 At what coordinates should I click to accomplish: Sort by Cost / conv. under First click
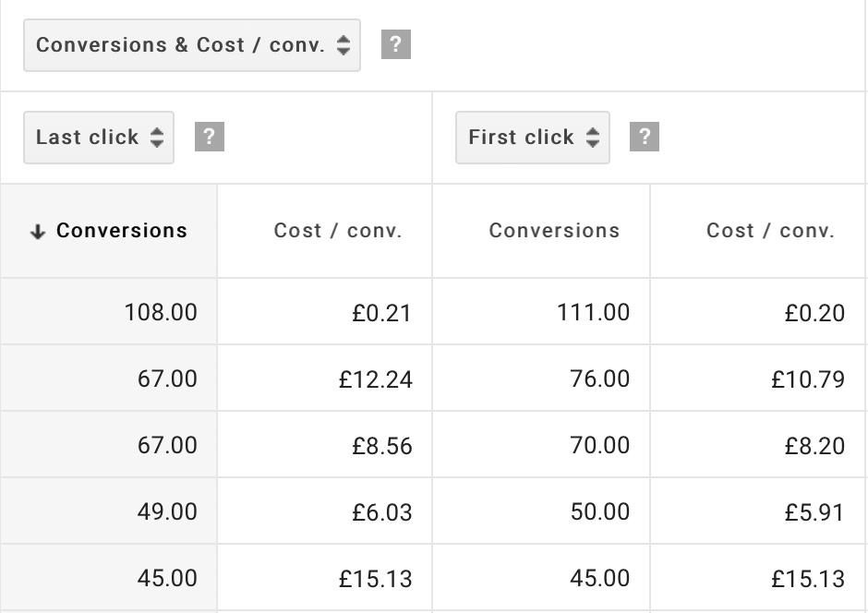(770, 231)
